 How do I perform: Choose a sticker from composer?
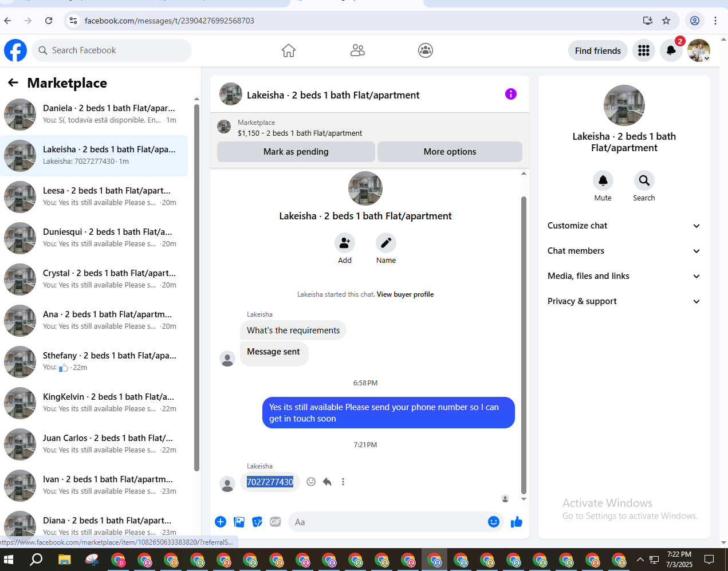pyautogui.click(x=258, y=522)
